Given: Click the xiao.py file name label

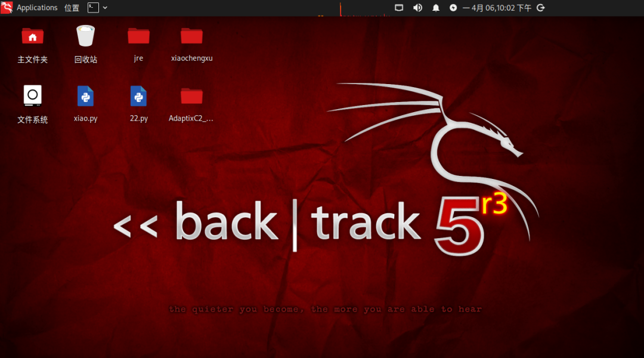Looking at the screenshot, I should click(85, 118).
